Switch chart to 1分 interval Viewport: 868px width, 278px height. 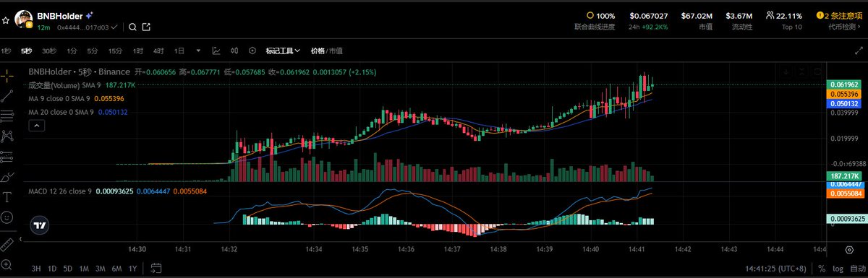click(72, 51)
